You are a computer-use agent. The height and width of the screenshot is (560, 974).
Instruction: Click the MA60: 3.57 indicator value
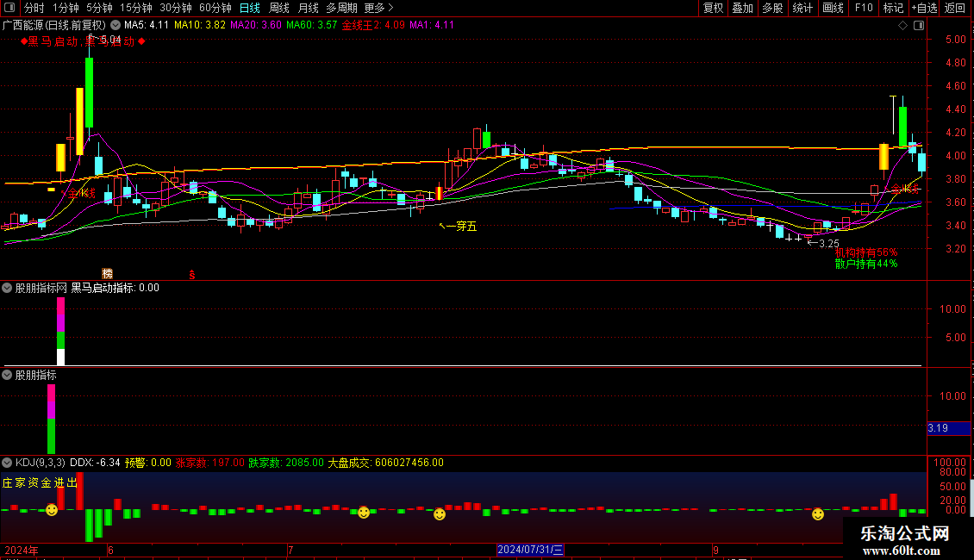[312, 26]
